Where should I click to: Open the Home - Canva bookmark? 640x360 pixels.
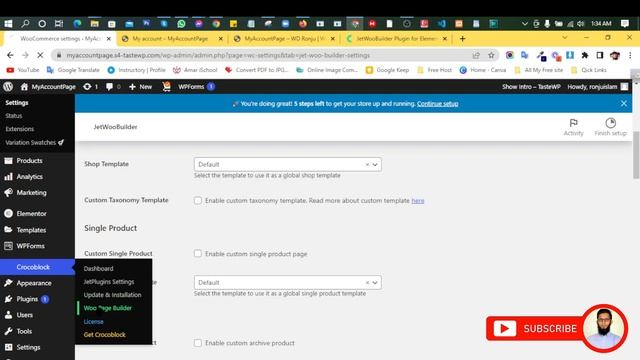483,70
